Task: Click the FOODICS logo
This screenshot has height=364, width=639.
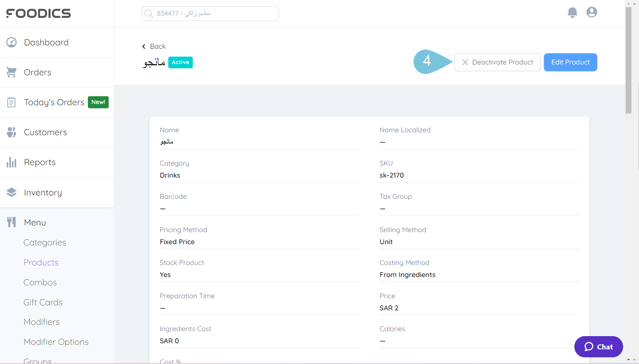Action: [x=38, y=13]
